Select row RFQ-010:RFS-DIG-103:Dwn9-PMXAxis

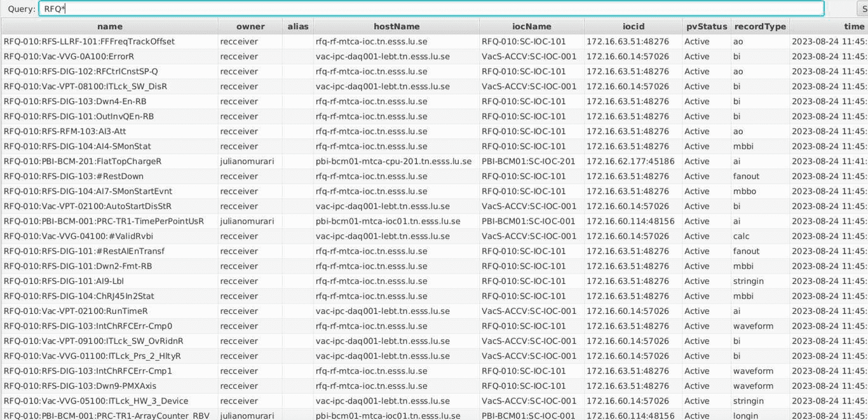79,386
